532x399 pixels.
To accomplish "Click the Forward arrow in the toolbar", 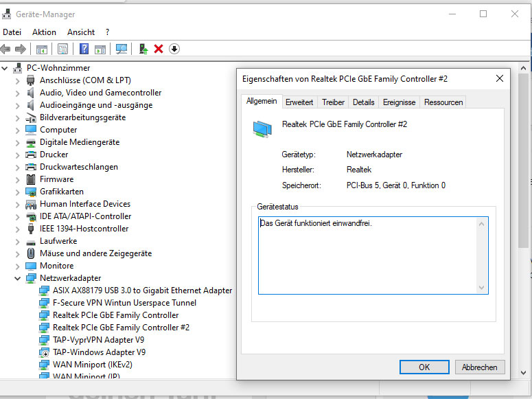I will point(21,49).
